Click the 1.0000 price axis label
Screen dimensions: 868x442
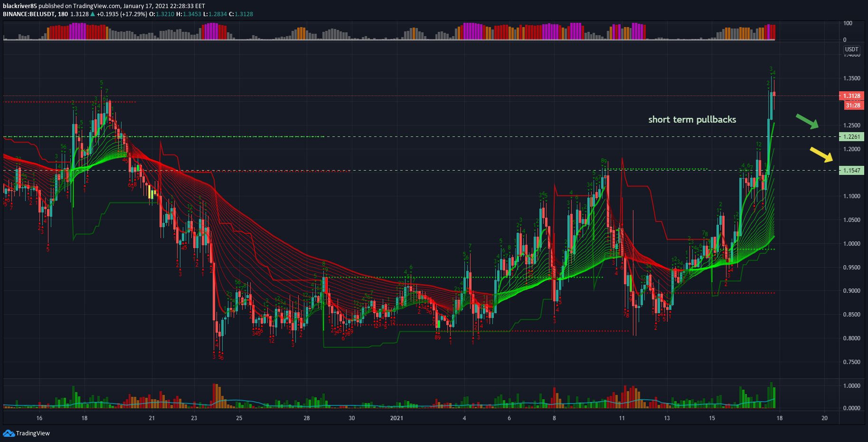pos(851,244)
